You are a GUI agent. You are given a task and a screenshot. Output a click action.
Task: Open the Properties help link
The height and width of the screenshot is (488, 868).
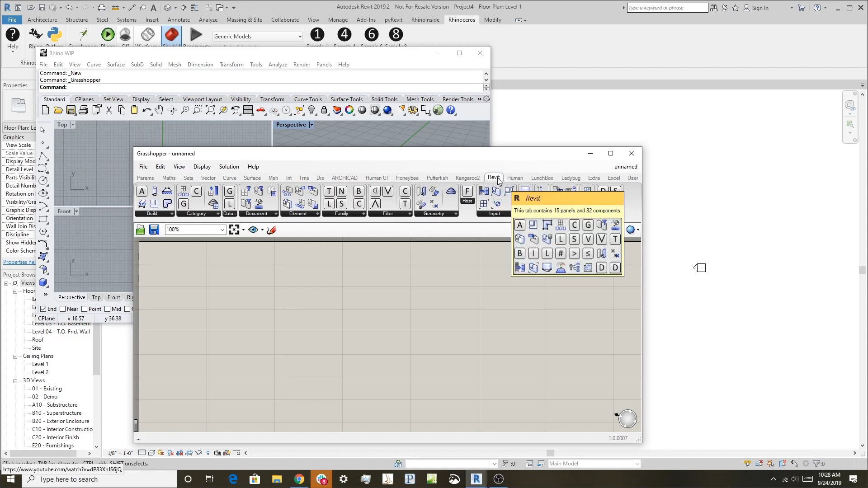tap(19, 262)
